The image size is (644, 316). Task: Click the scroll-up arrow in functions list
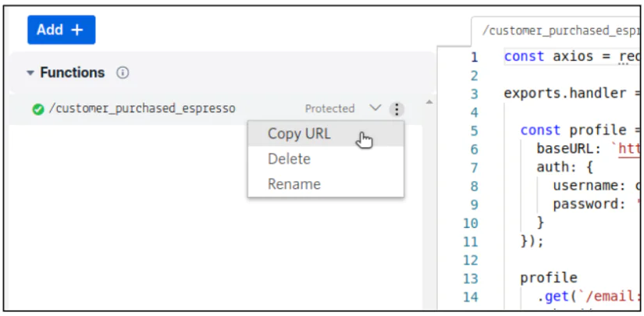(x=428, y=102)
